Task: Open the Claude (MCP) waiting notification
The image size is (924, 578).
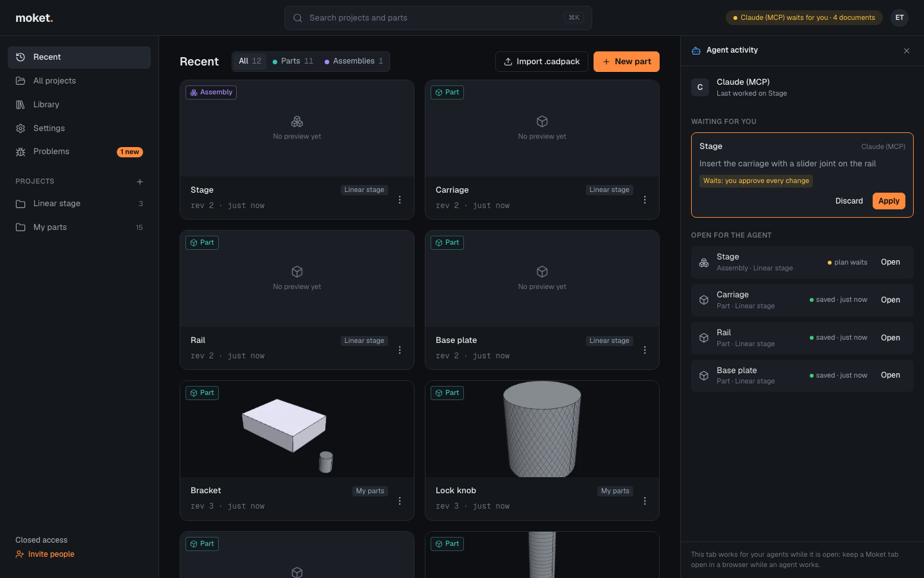Action: (x=804, y=18)
